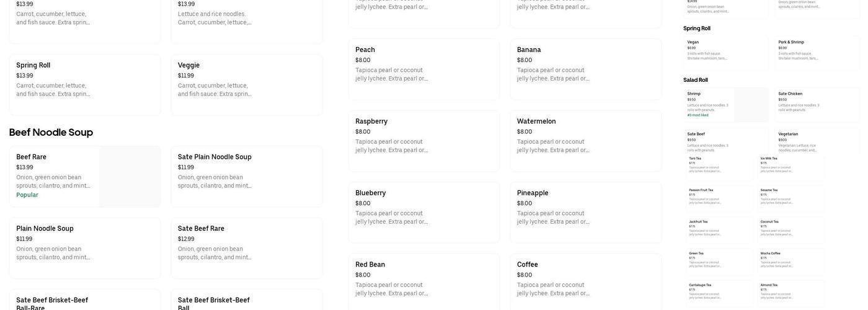Select the Beef Rare noodle soup item
Screen dimensions: 868x310
click(55, 176)
